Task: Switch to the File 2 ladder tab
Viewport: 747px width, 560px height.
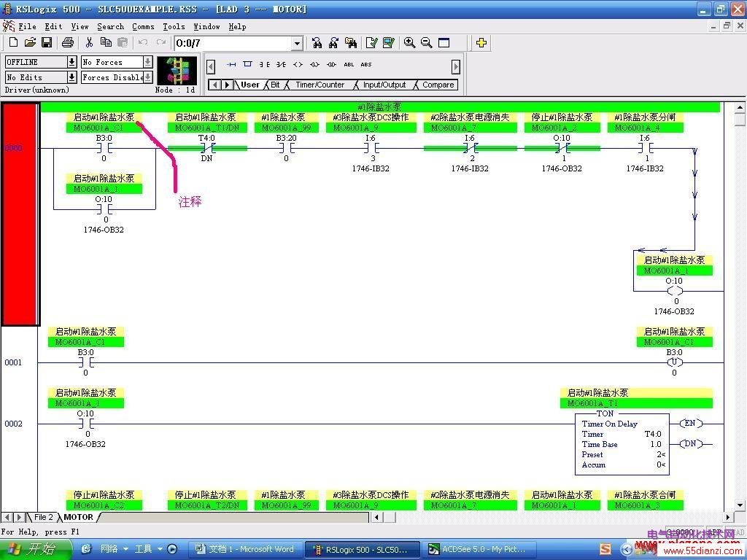Action: [x=44, y=517]
